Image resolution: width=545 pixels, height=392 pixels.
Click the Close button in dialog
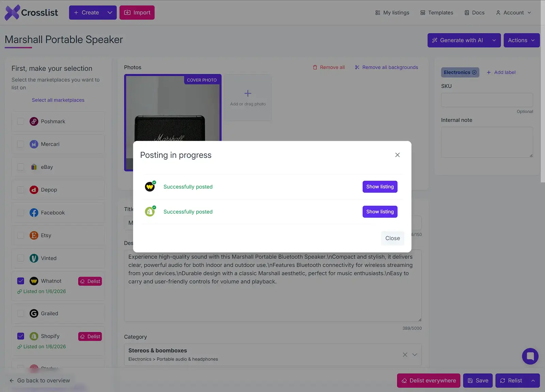coord(392,238)
